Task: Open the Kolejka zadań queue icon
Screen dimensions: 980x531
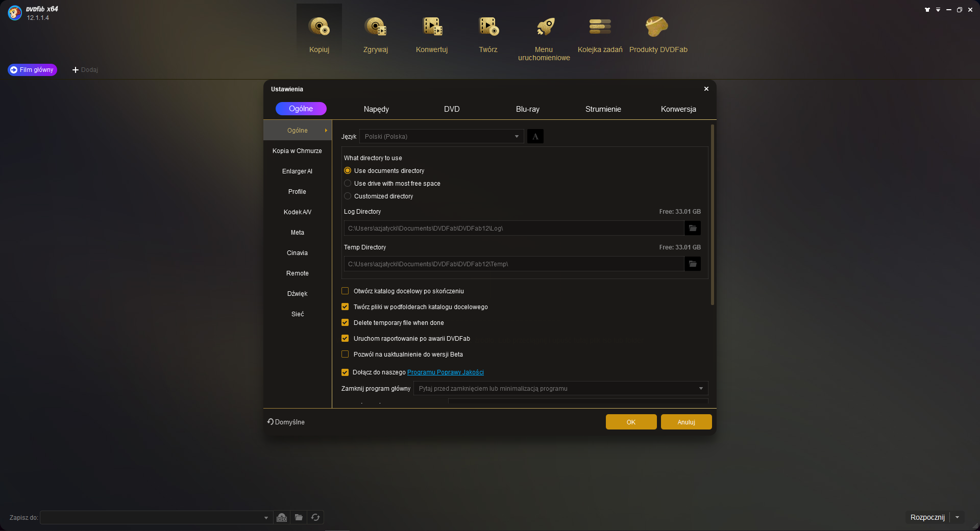Action: pyautogui.click(x=600, y=27)
